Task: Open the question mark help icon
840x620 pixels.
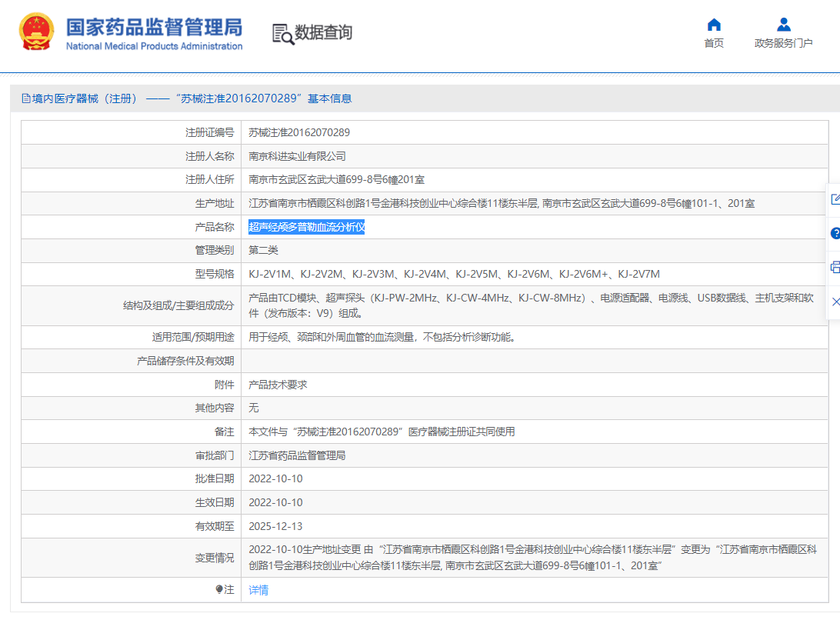Action: [x=835, y=234]
